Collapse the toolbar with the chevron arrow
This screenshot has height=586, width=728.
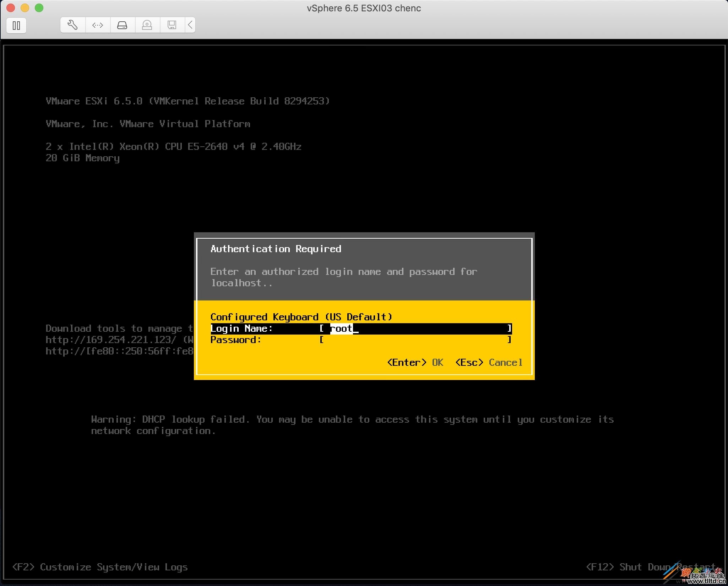click(x=190, y=25)
